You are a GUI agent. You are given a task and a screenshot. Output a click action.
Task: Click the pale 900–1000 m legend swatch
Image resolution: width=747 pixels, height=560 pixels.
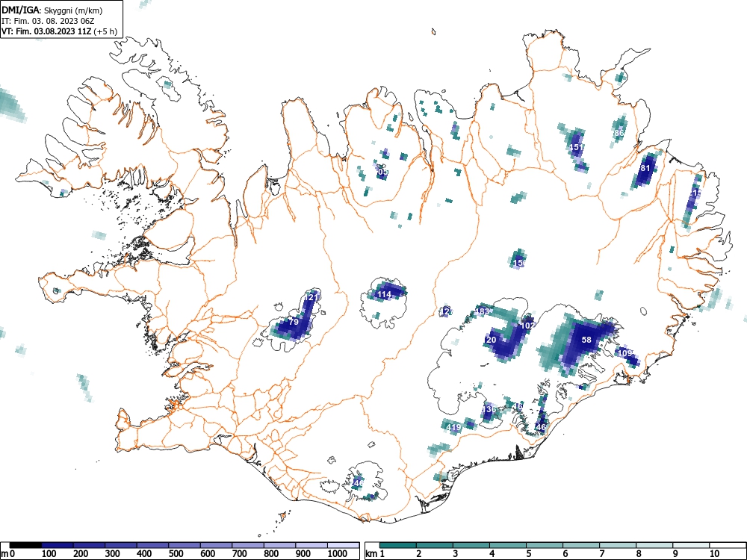[311, 545]
